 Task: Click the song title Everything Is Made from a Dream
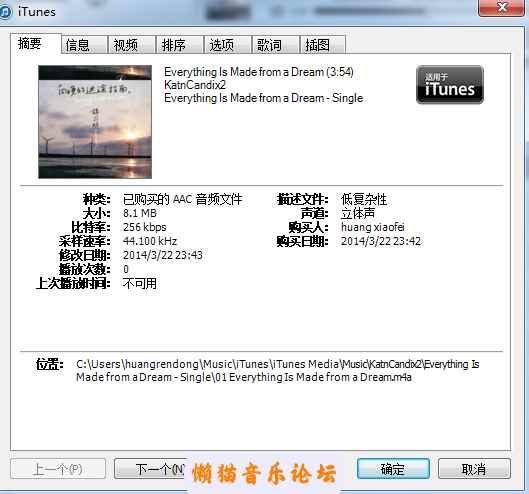tap(244, 72)
